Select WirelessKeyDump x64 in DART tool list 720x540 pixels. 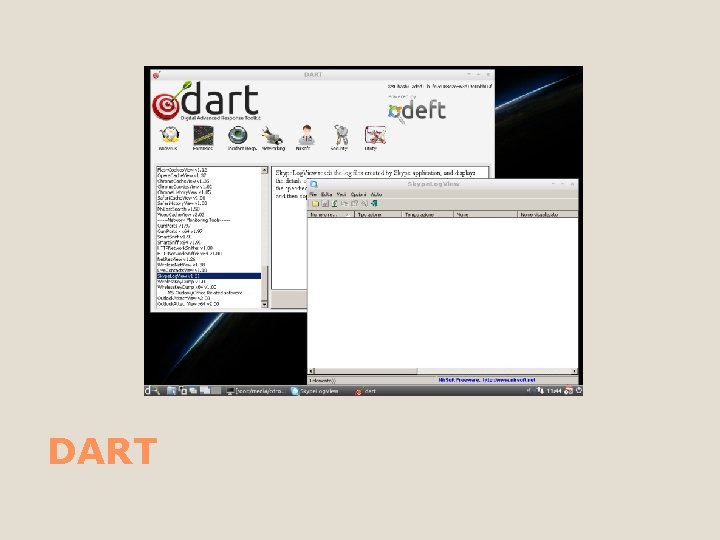pos(187,287)
